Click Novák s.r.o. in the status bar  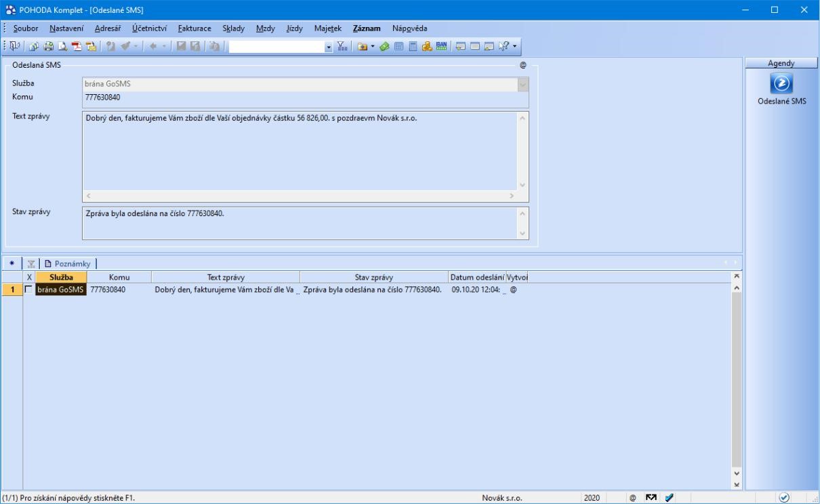click(502, 498)
